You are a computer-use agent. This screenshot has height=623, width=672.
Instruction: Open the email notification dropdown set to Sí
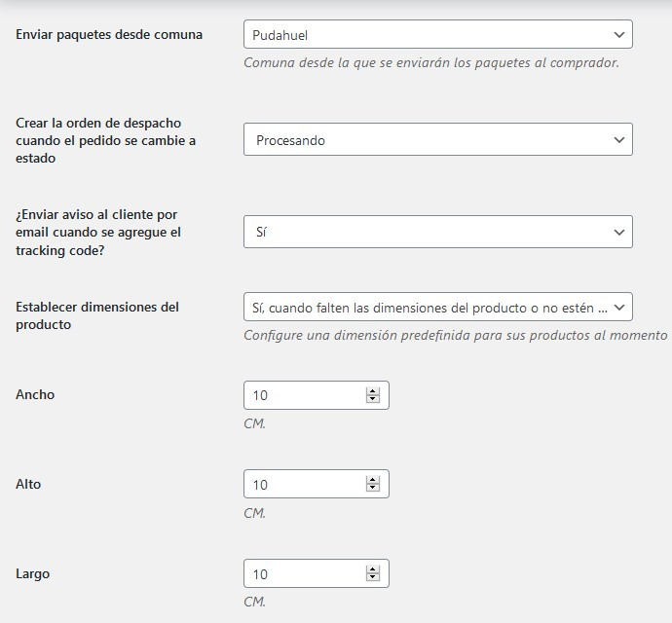tap(437, 232)
